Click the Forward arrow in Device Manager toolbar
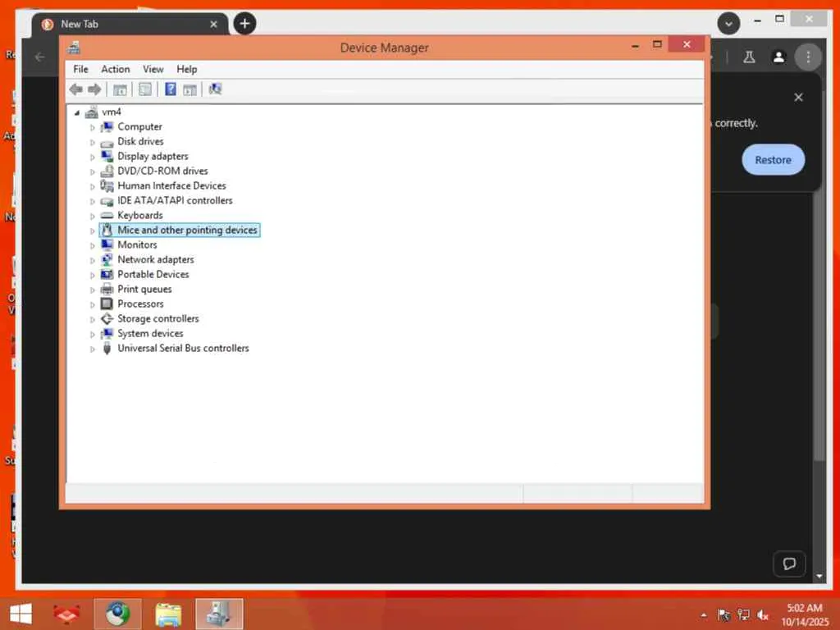The width and height of the screenshot is (840, 630). click(94, 89)
